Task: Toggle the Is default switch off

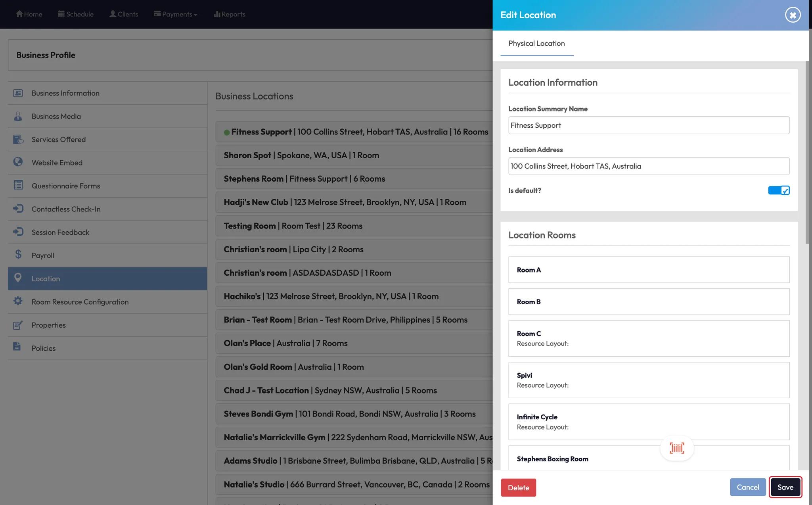Action: pyautogui.click(x=779, y=190)
